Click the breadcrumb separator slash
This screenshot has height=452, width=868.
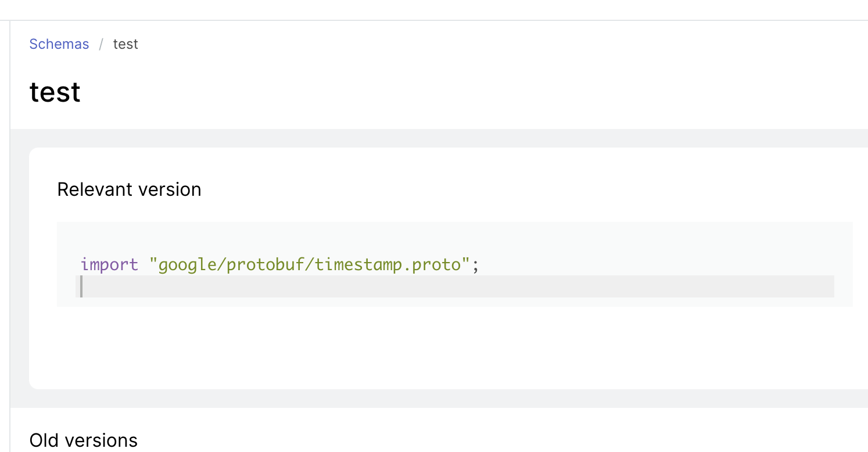(x=101, y=44)
